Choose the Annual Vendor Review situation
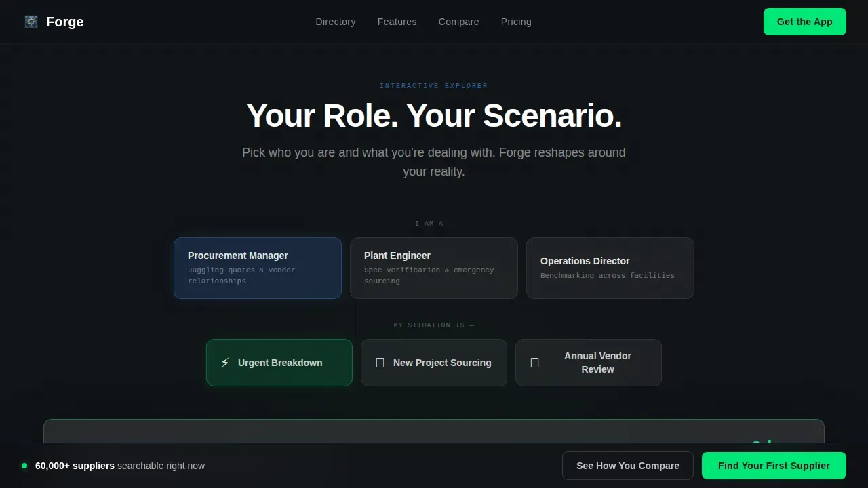The image size is (868, 488). (x=589, y=363)
